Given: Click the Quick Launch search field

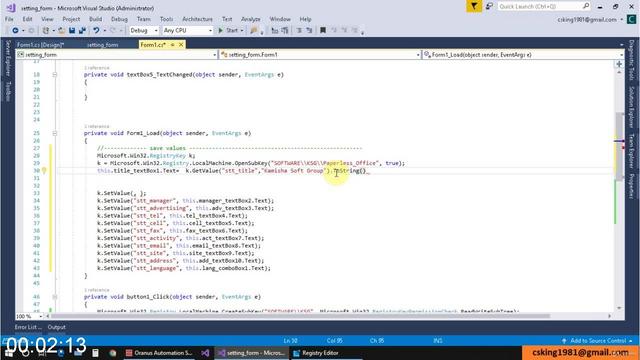Looking at the screenshot, I should (544, 7).
